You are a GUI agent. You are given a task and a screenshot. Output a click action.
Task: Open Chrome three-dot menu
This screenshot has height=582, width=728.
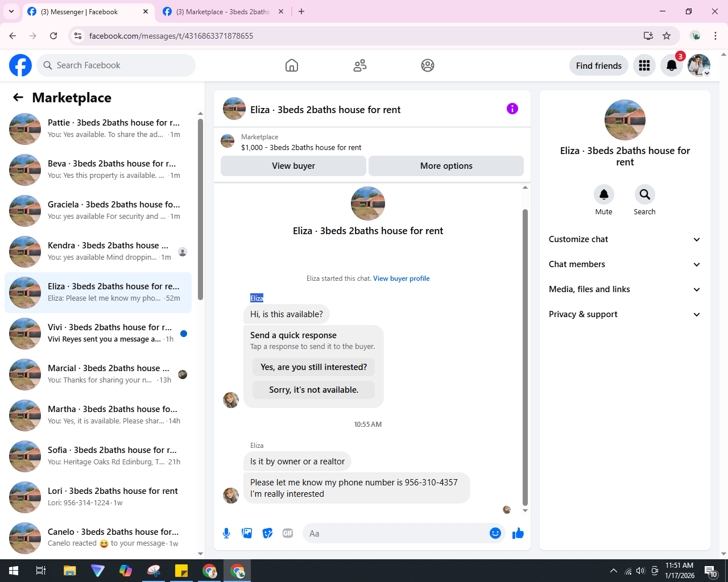(x=715, y=36)
